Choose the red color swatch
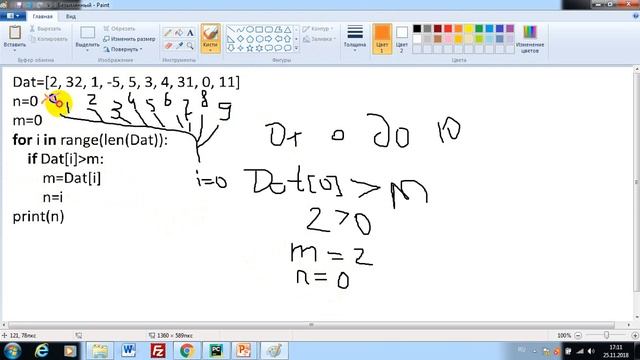Screen dimensions: 640x360 tap(448, 29)
